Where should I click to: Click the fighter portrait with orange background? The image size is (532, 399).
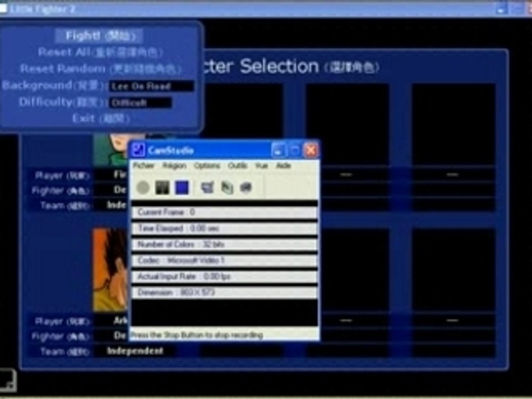111,270
